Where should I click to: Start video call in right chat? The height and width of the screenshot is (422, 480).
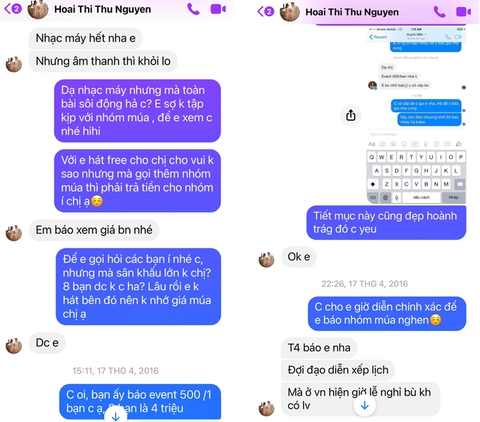pos(463,12)
